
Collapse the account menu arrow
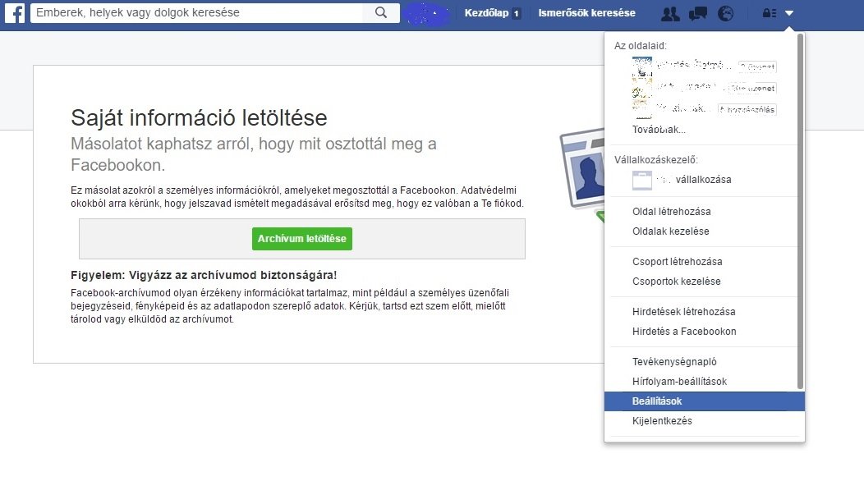click(789, 13)
